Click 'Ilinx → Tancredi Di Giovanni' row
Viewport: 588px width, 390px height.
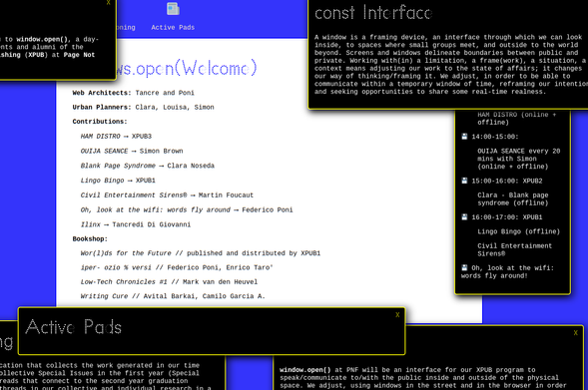point(136,224)
